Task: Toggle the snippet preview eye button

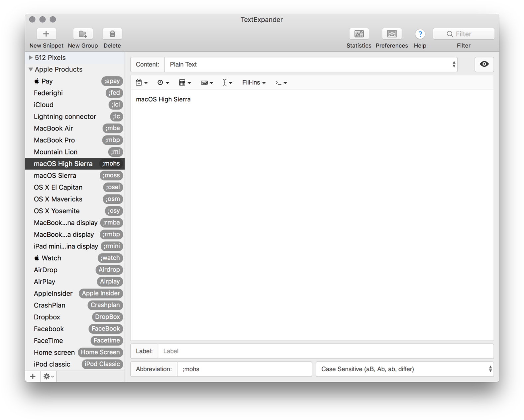Action: 484,64
